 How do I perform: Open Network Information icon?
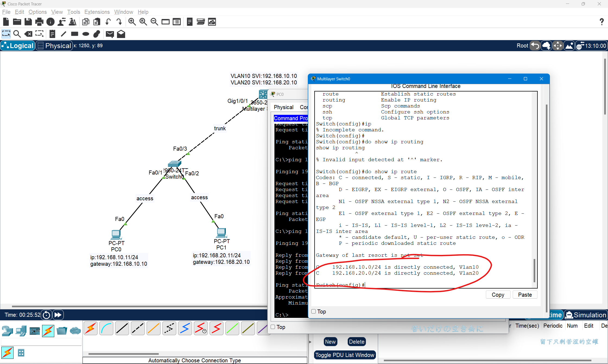click(50, 22)
